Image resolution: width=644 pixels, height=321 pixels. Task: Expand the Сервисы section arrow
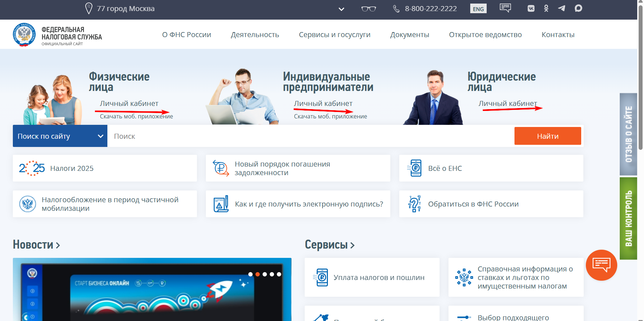pos(353,245)
